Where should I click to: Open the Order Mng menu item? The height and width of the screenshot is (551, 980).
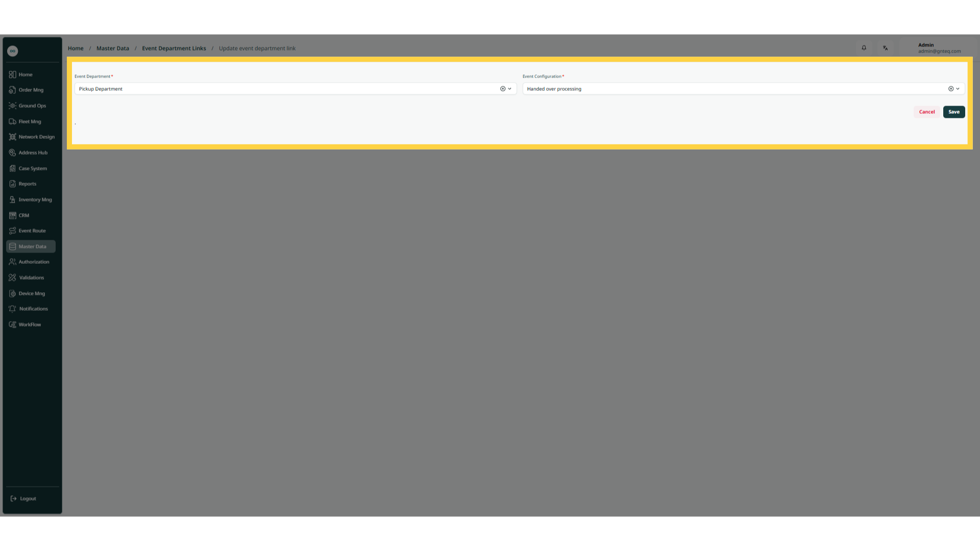(x=31, y=90)
